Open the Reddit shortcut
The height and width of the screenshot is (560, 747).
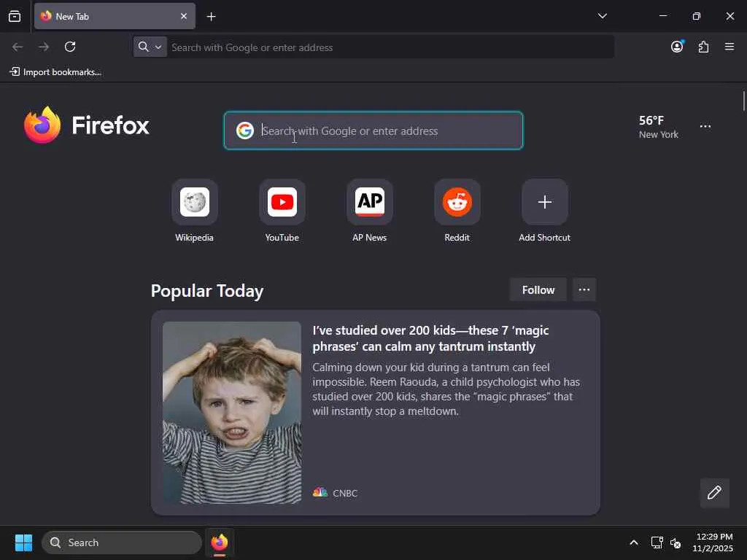pyautogui.click(x=457, y=211)
